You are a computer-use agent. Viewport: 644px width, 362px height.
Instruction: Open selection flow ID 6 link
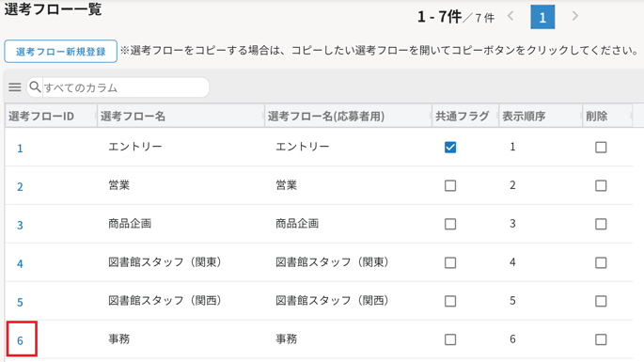pos(20,340)
